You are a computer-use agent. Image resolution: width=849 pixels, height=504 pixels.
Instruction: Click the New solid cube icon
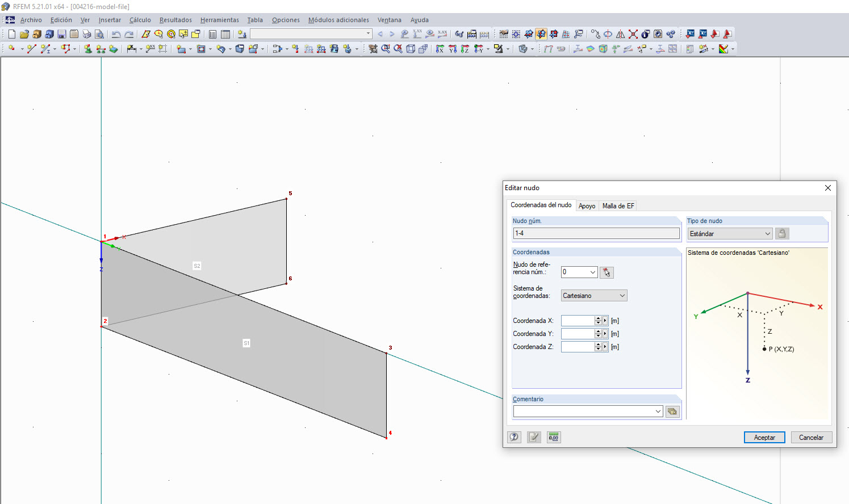click(x=240, y=49)
